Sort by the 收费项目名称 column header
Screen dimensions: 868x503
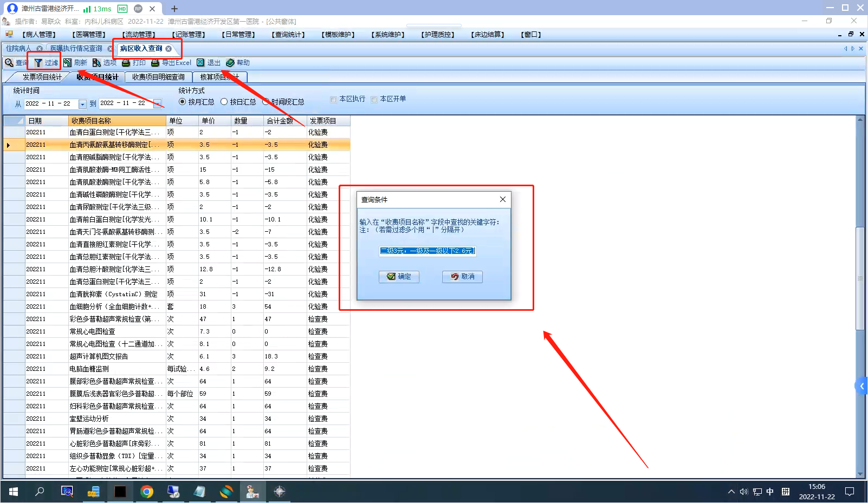coord(117,121)
